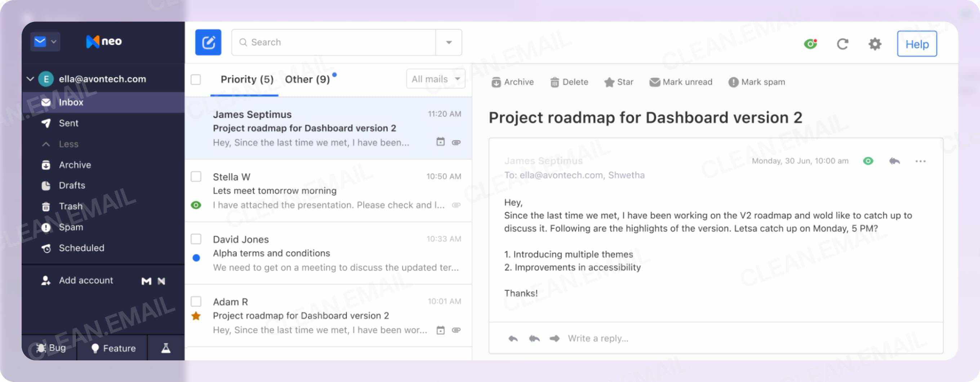This screenshot has width=980, height=382.
Task: Delete the current email
Action: 569,82
